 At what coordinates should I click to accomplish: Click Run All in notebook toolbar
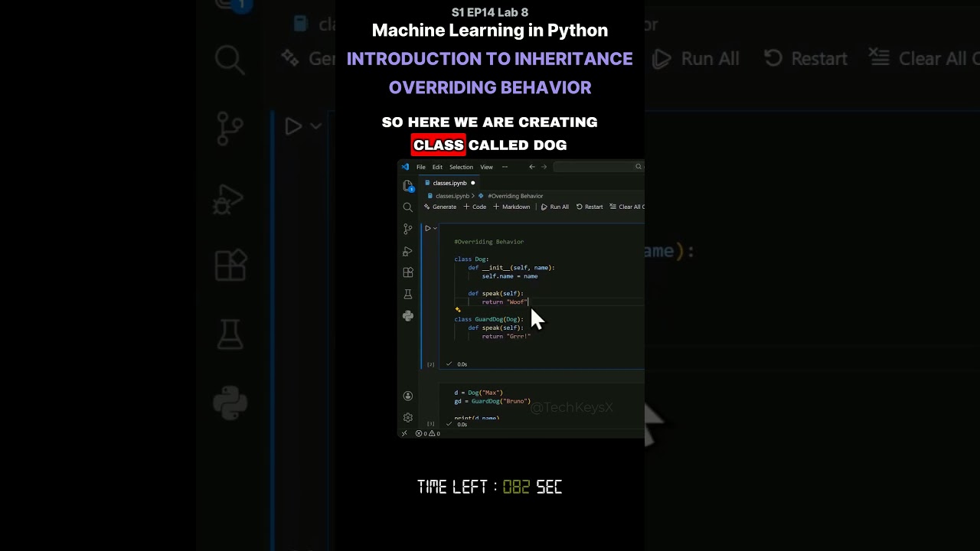point(555,207)
